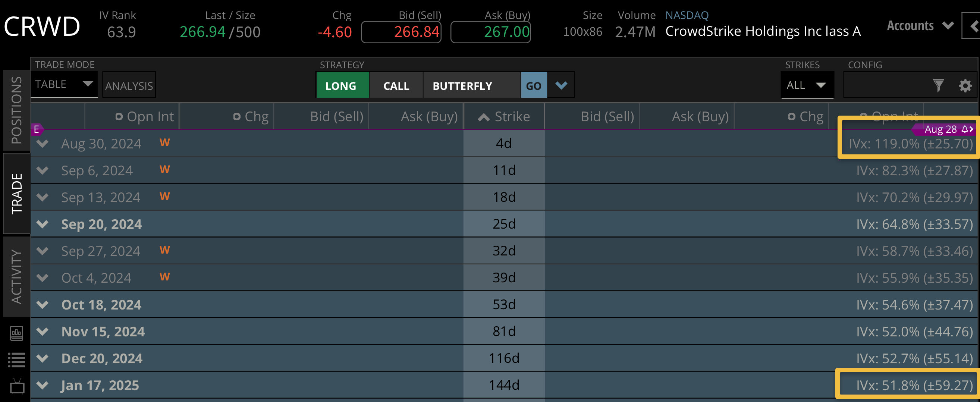
Task: Toggle the left Opn Int column option
Action: (119, 117)
